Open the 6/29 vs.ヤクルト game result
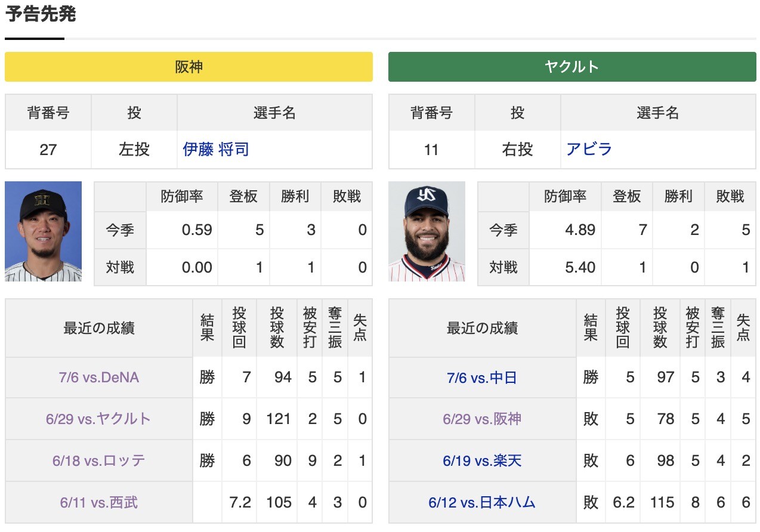 (x=98, y=419)
